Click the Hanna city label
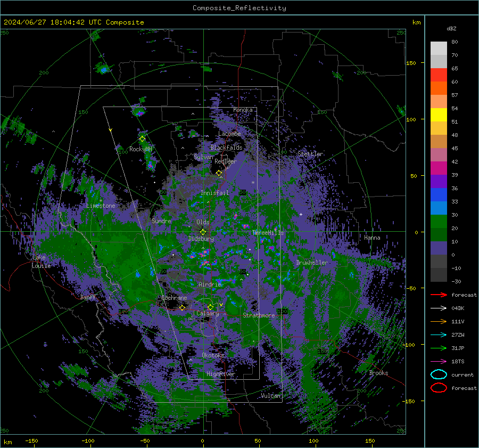 click(x=372, y=238)
